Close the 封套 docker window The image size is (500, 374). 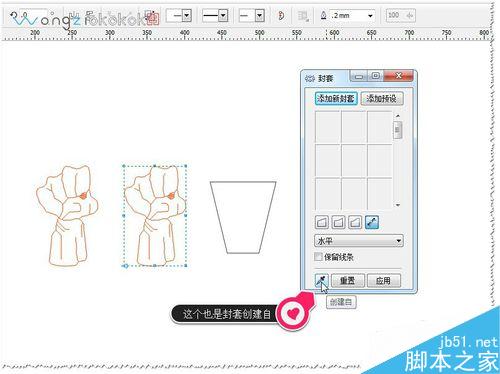(398, 76)
